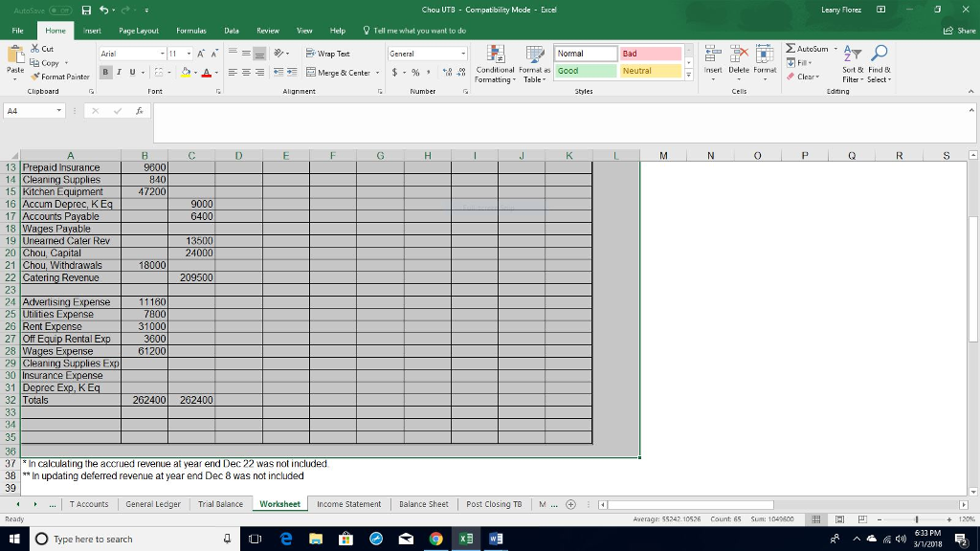Open the cell borders dropdown
980x551 pixels.
169,73
